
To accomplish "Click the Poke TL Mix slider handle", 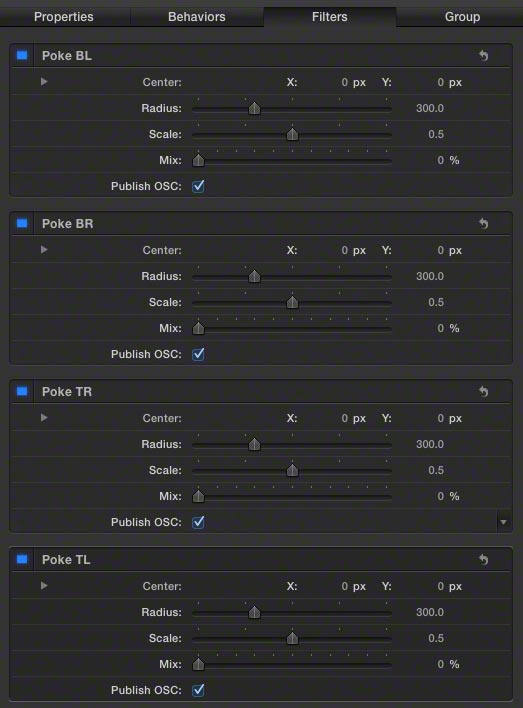I will 198,664.
